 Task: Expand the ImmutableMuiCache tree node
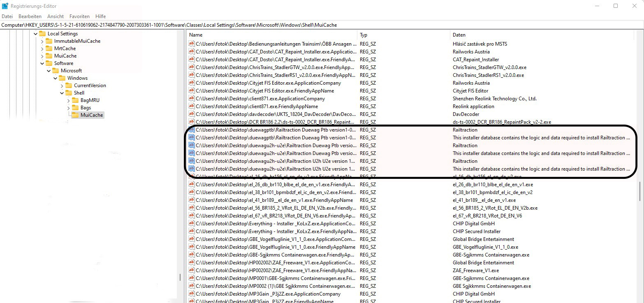(x=42, y=41)
